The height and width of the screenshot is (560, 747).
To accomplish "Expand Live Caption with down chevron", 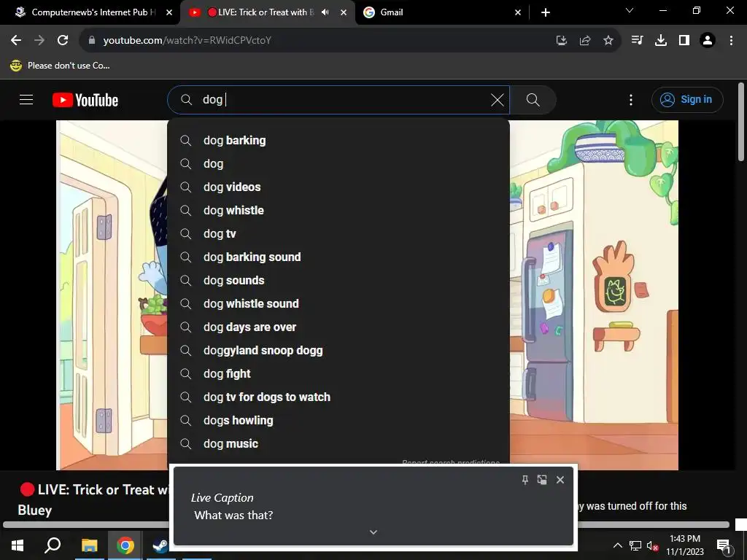I will click(373, 532).
